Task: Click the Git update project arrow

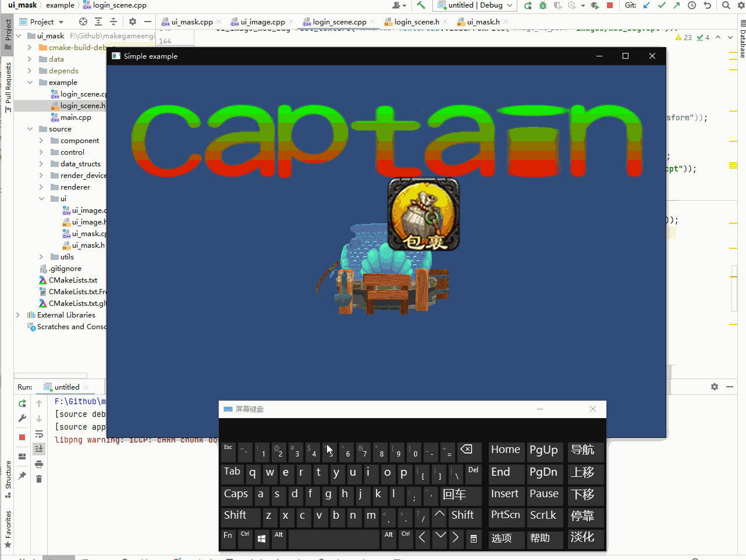Action: point(646,5)
